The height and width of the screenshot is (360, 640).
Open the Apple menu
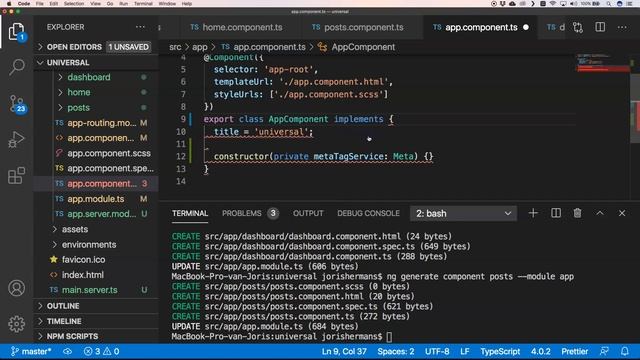pyautogui.click(x=9, y=4)
